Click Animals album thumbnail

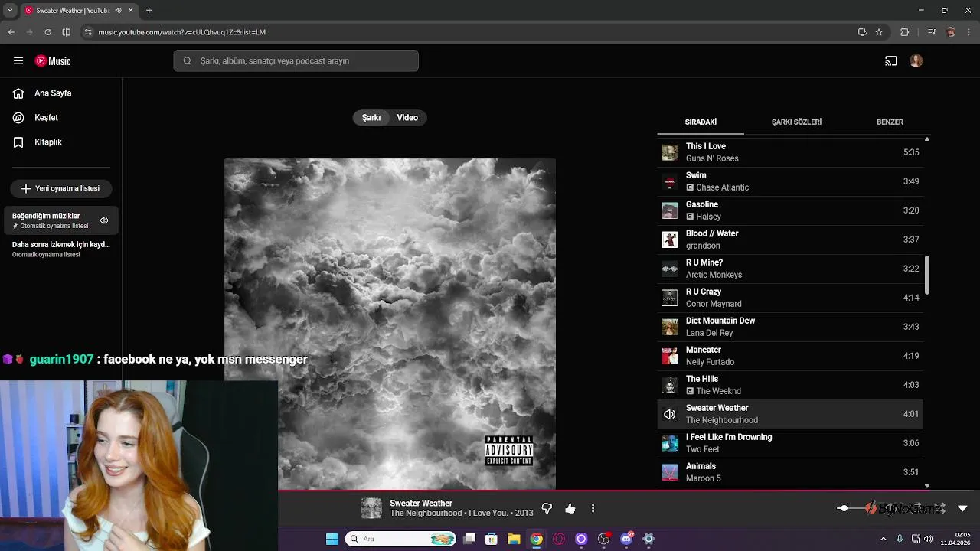click(x=670, y=472)
